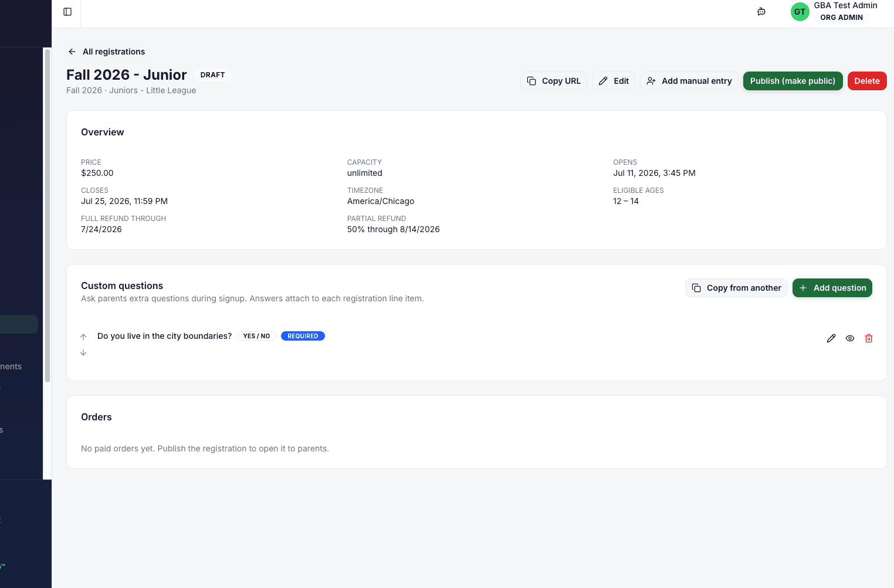The width and height of the screenshot is (894, 588).
Task: Click the YES / NO badge
Action: coord(256,336)
